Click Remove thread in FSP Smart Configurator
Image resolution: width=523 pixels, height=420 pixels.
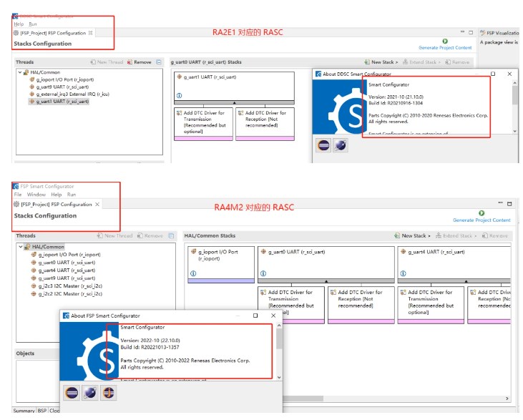pos(150,236)
